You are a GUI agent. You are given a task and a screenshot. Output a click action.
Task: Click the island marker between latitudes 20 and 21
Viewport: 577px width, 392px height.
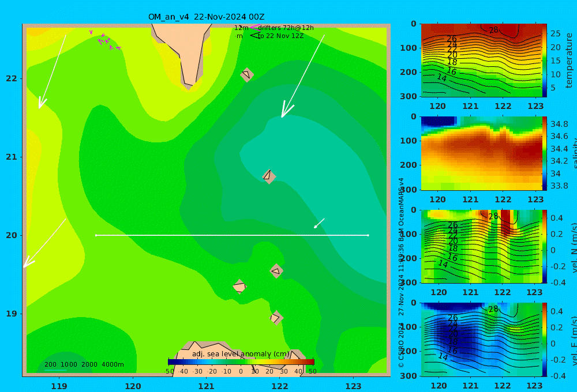point(269,176)
